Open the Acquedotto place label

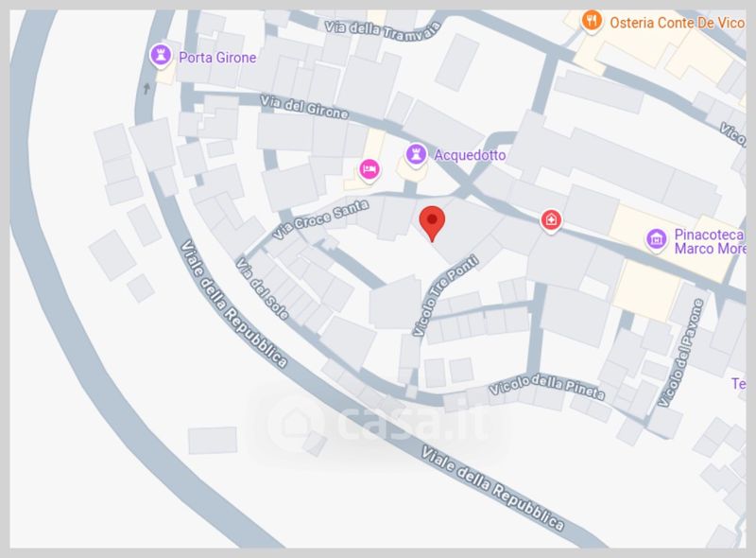[x=470, y=155]
